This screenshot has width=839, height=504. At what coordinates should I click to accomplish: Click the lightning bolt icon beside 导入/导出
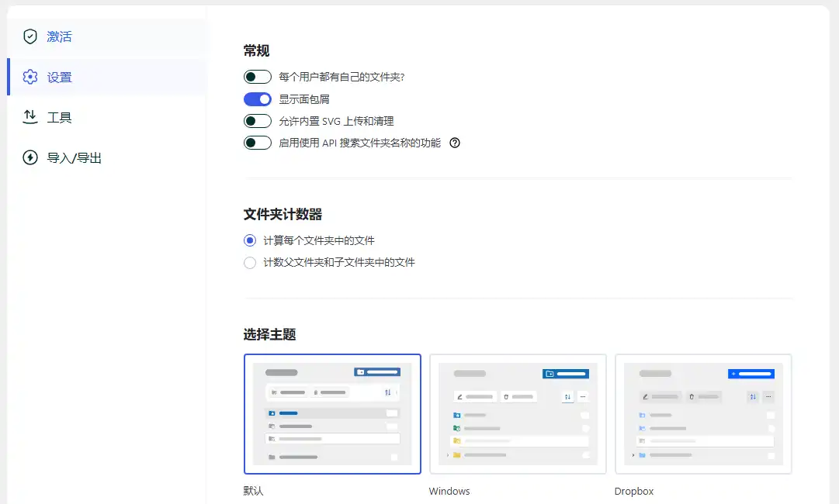tap(29, 157)
